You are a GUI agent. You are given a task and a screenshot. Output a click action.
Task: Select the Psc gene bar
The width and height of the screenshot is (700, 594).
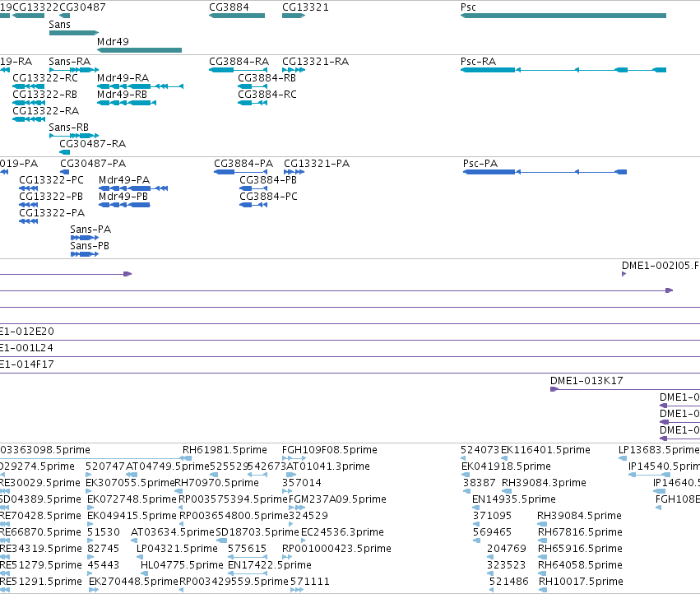(563, 16)
